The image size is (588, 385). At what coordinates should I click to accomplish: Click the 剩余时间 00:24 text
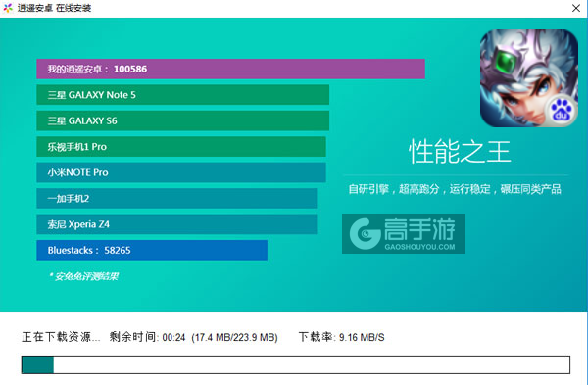[147, 337]
